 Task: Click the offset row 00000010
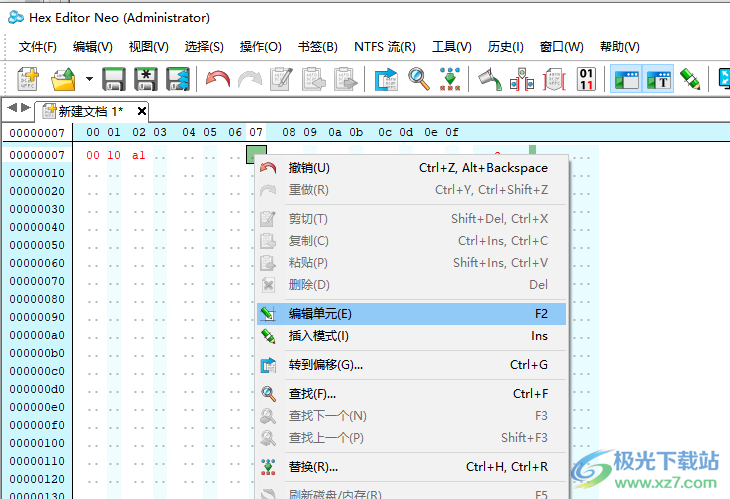pos(37,173)
